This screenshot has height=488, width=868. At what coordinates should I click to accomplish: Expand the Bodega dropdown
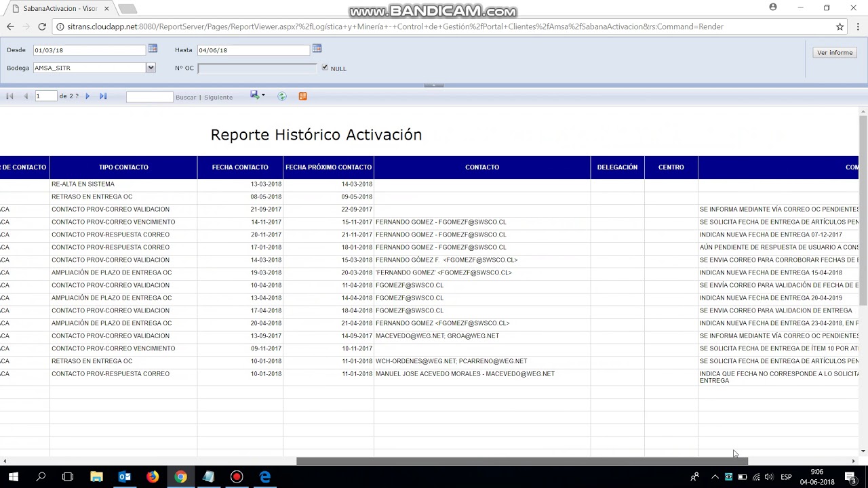151,68
